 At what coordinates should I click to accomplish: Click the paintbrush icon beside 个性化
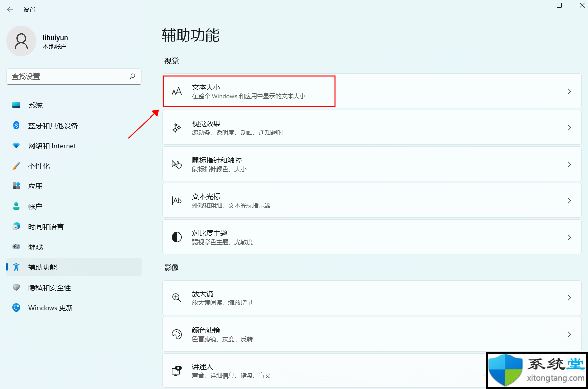(x=16, y=166)
